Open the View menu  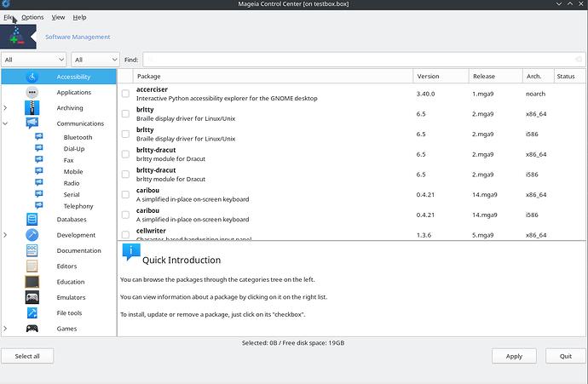[x=58, y=17]
